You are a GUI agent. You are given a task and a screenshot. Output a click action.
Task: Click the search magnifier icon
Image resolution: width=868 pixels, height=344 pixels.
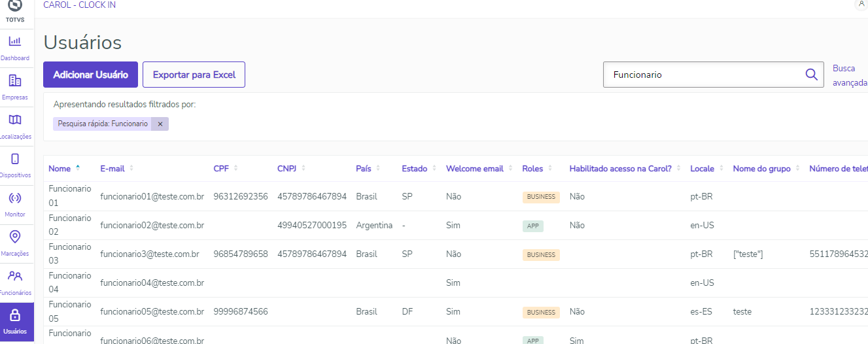click(811, 75)
